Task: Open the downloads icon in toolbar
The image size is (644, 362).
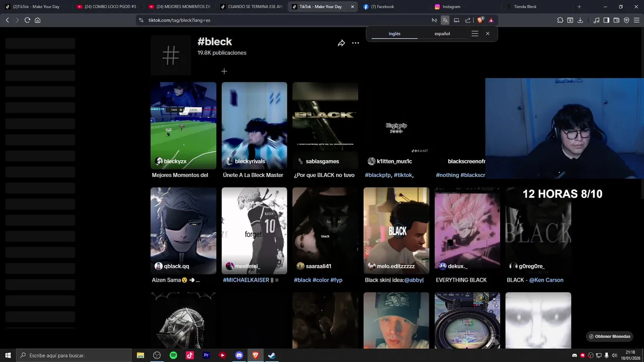Action: click(x=580, y=20)
